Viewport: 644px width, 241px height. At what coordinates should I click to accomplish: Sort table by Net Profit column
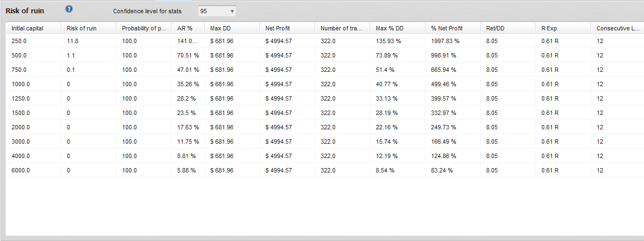[278, 28]
